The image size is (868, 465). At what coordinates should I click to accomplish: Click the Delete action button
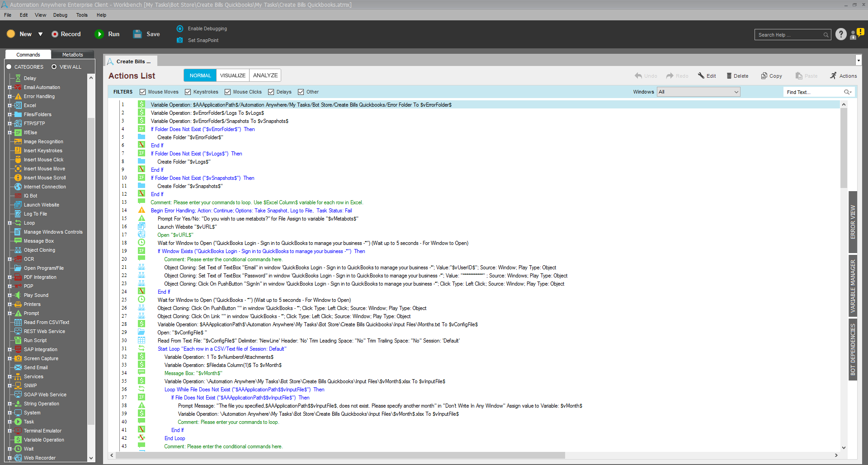coord(737,76)
